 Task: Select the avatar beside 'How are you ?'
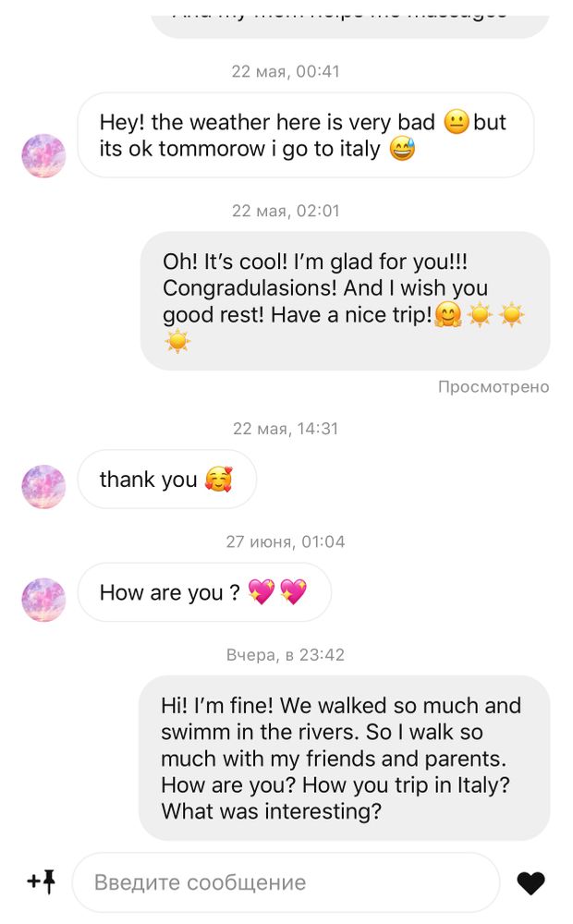(43, 600)
